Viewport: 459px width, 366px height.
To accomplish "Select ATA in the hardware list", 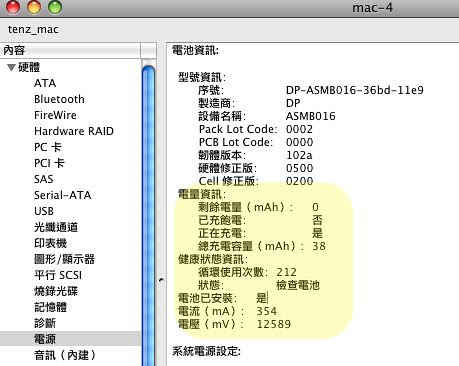I will (x=45, y=83).
